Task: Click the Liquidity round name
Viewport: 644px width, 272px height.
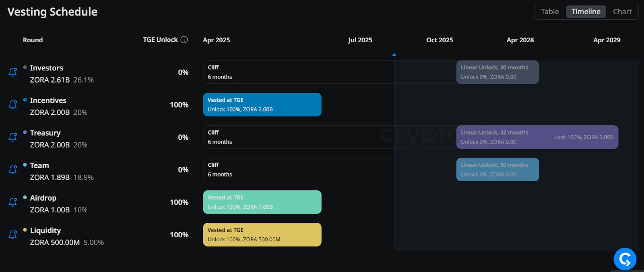Action: (x=45, y=230)
